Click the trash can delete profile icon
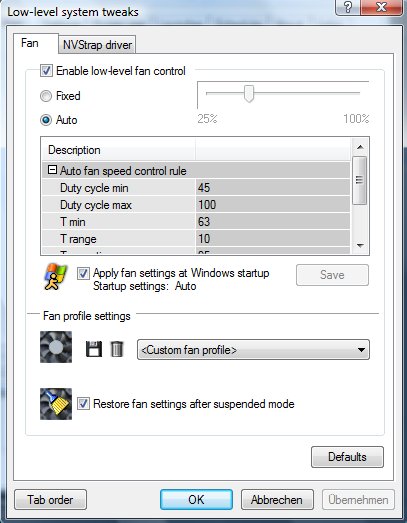 pyautogui.click(x=117, y=349)
